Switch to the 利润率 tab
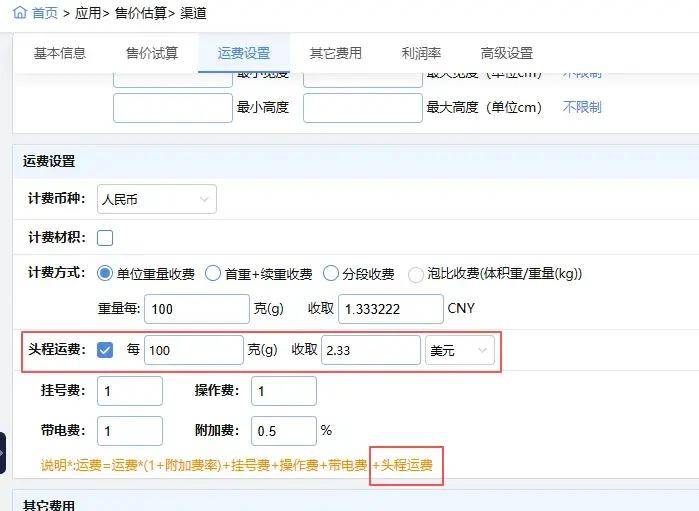Image resolution: width=699 pixels, height=511 pixels. pos(421,53)
